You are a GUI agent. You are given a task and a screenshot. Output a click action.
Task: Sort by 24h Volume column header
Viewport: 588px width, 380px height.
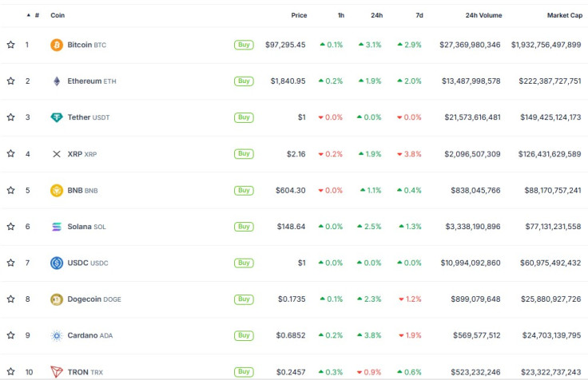[484, 15]
